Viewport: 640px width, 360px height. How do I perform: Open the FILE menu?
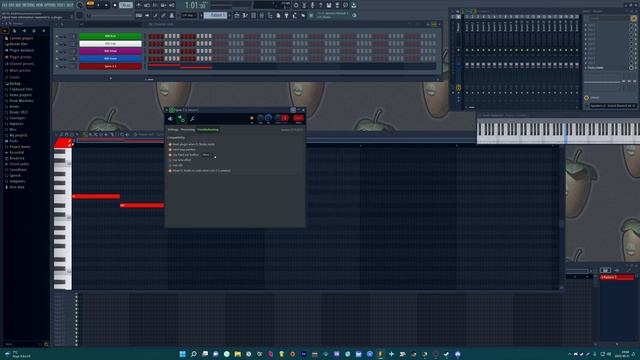click(x=4, y=5)
